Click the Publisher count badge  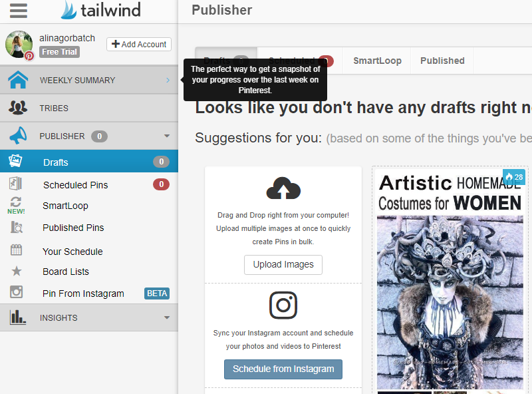tap(99, 136)
